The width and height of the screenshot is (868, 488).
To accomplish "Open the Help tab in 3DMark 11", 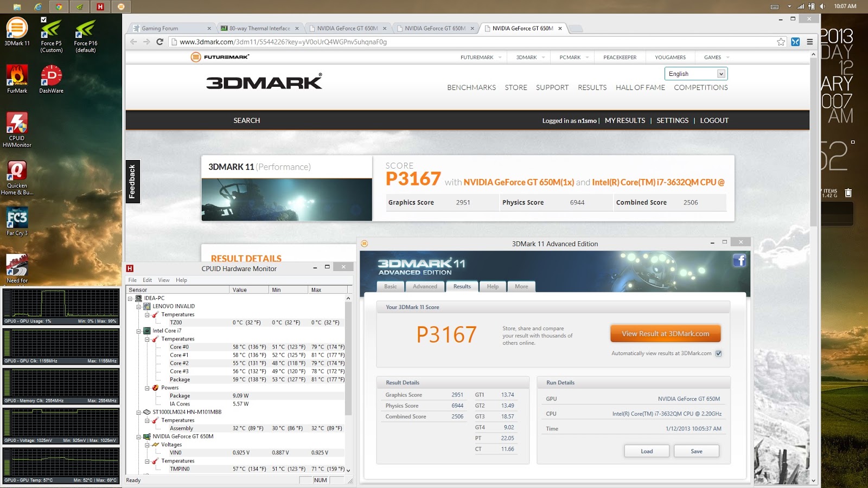I will click(x=493, y=286).
